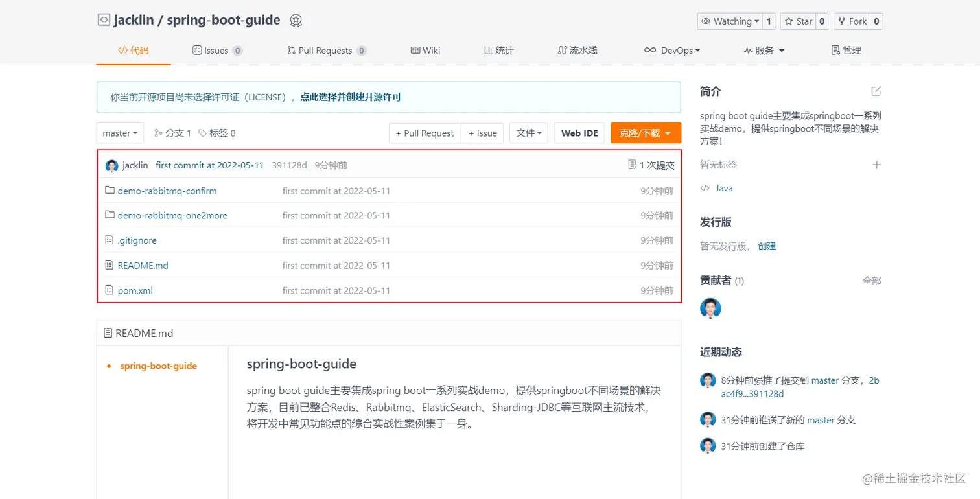Click the 标签 0 link
The width and height of the screenshot is (980, 499).
pyautogui.click(x=217, y=133)
